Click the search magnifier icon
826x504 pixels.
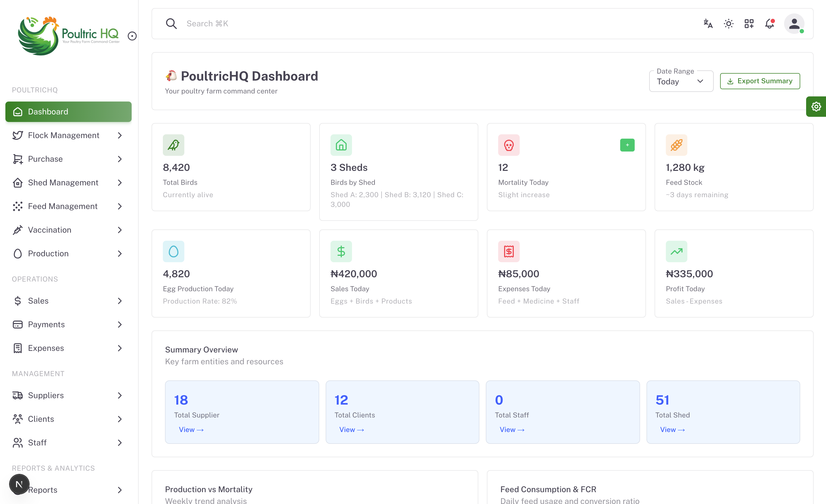(171, 23)
